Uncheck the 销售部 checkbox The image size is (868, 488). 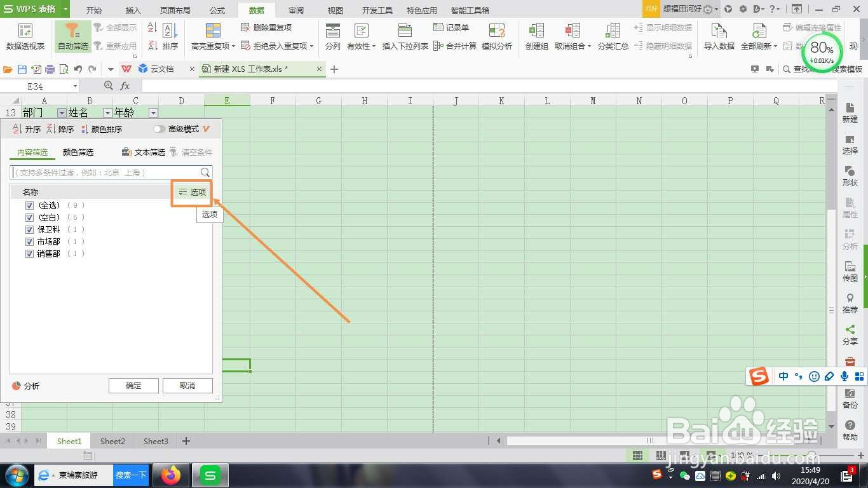point(29,254)
